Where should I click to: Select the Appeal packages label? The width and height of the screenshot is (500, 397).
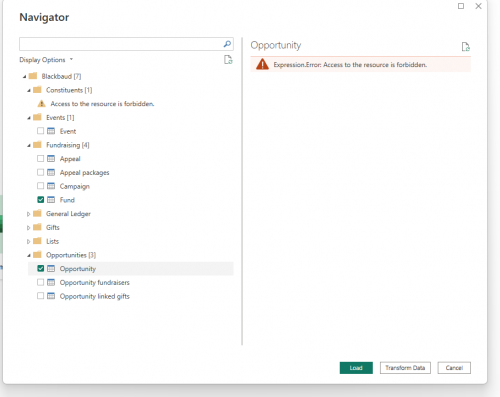(x=84, y=173)
